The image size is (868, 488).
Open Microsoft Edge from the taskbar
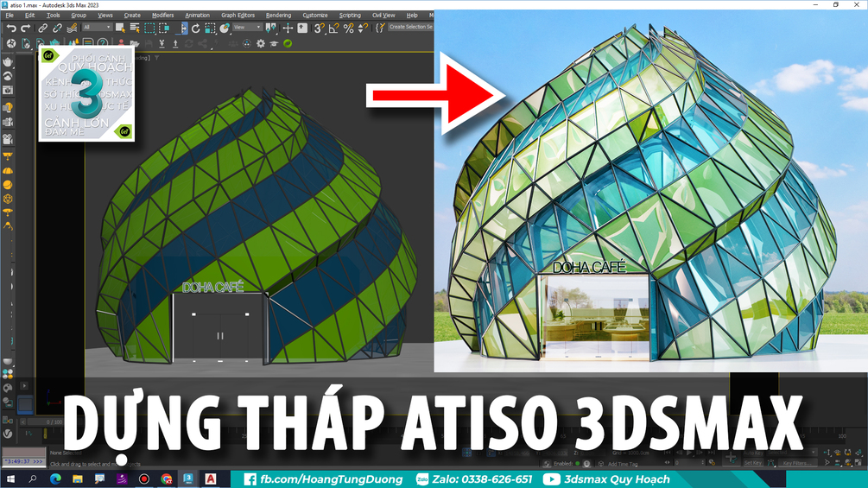(55, 479)
